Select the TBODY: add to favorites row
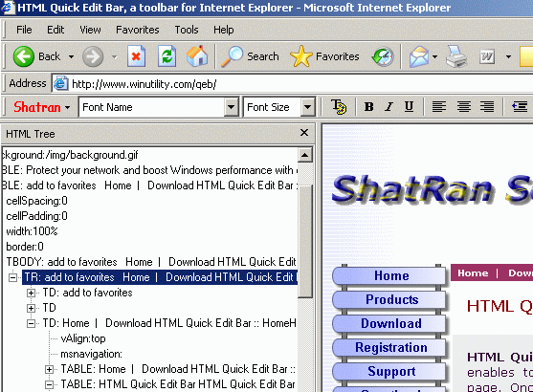This screenshot has height=392, width=533. tap(151, 262)
